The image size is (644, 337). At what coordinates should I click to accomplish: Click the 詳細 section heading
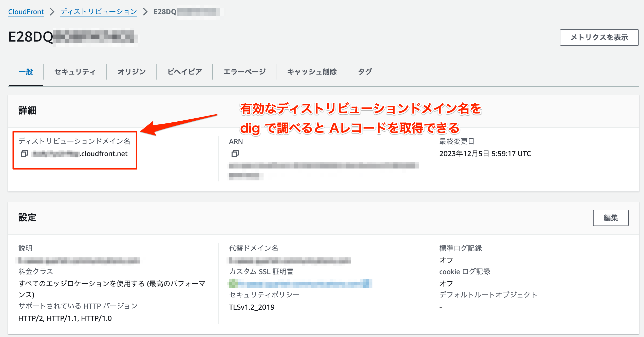(x=27, y=110)
